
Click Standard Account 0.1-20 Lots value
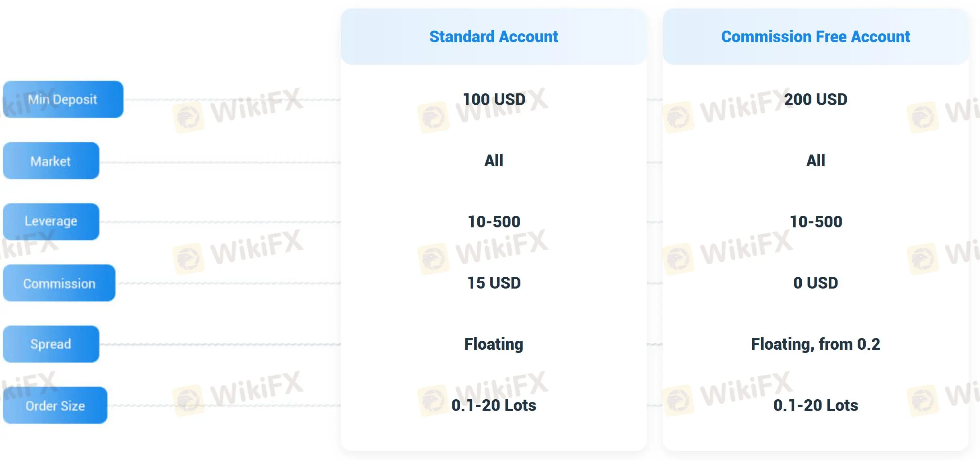click(493, 405)
